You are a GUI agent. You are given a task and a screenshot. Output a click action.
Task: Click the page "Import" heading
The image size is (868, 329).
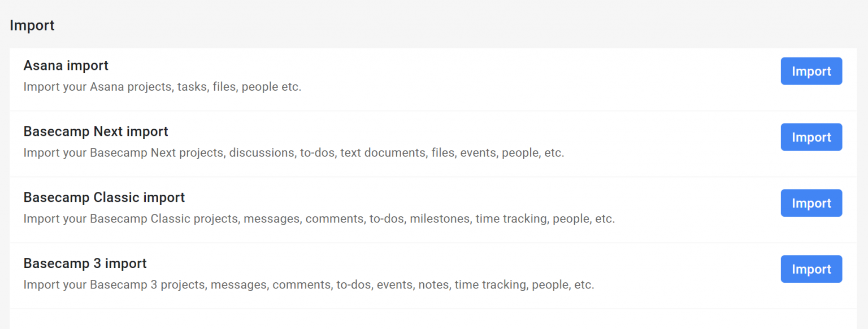pos(32,25)
